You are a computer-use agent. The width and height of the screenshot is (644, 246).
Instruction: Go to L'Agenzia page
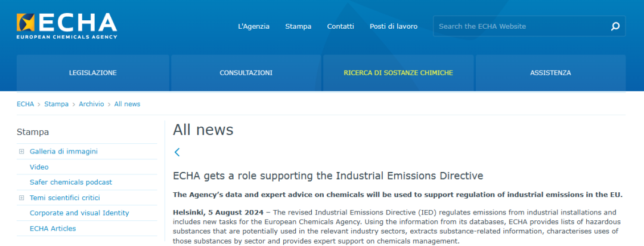(x=253, y=26)
